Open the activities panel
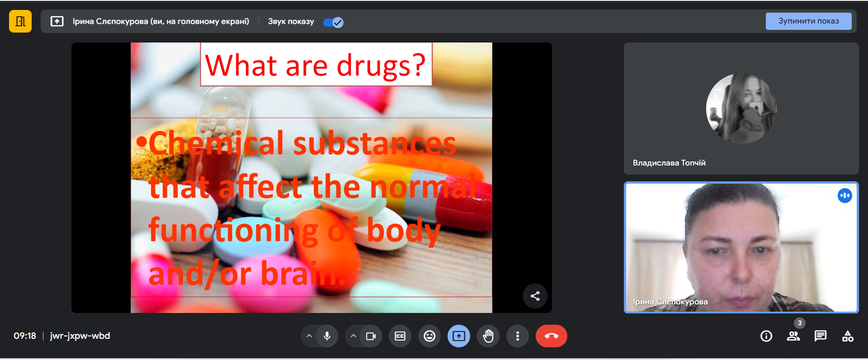Viewport: 868px width, 360px height. [848, 336]
